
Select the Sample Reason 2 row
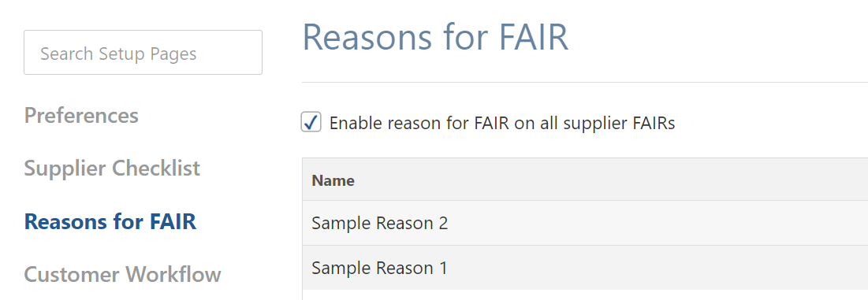[x=585, y=223]
